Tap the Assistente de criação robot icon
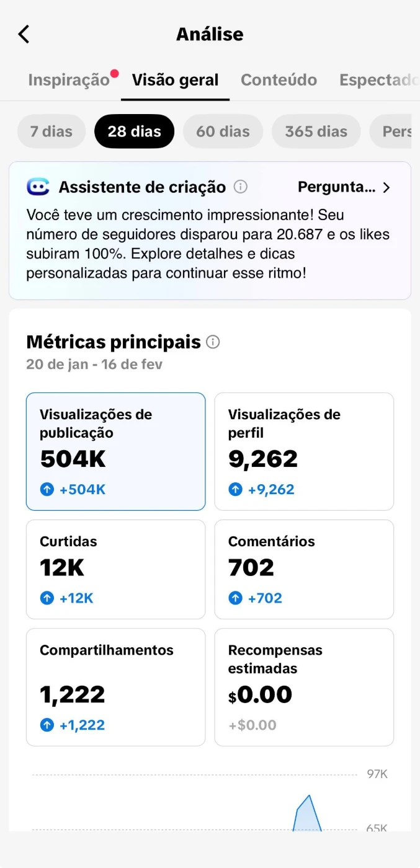 point(38,187)
